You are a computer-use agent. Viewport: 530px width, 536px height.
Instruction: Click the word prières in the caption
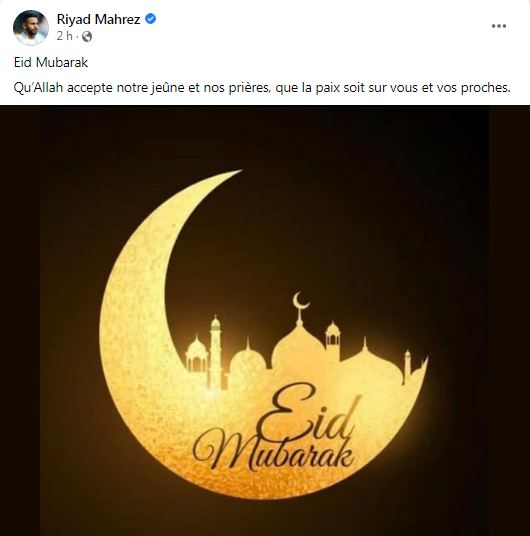coord(251,88)
